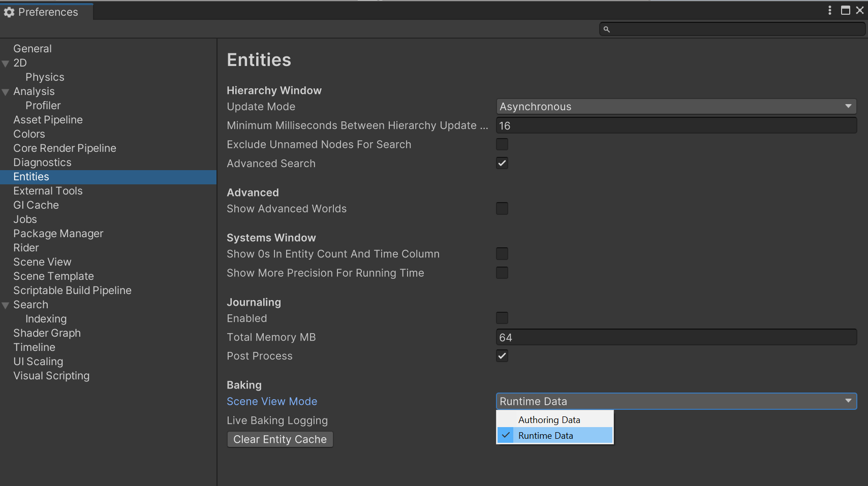
Task: Select Shader Graph in the sidebar
Action: tap(47, 333)
